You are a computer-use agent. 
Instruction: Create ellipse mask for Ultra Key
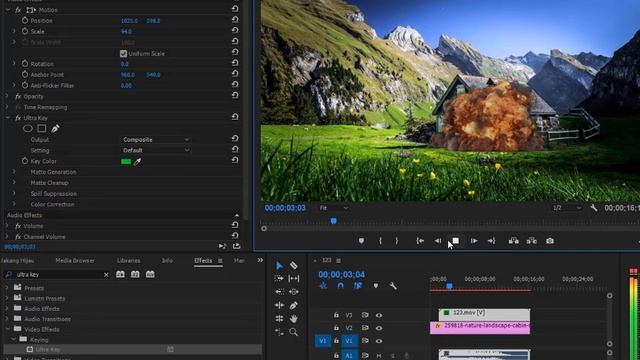pos(28,129)
